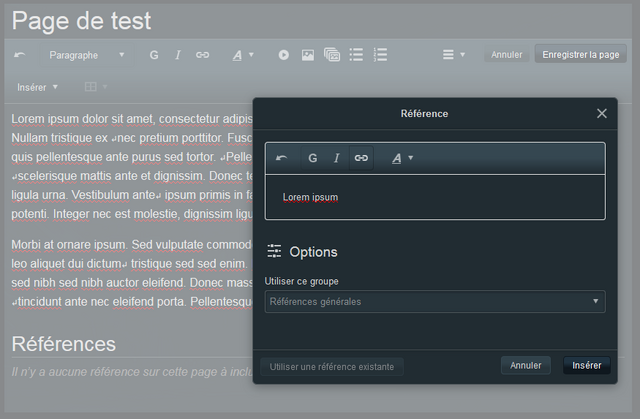
Task: Undo in the Référence dialog toolbar
Action: (281, 158)
